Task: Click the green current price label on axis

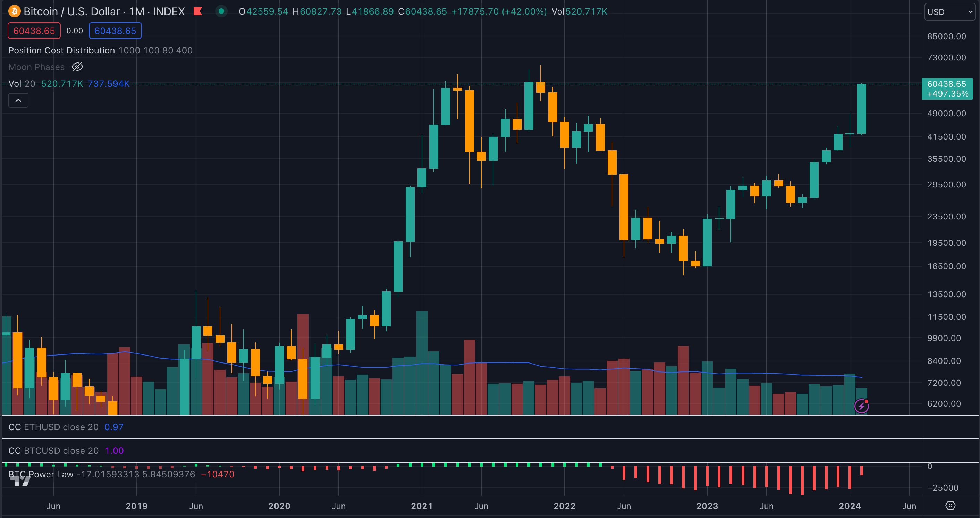Action: coord(947,89)
